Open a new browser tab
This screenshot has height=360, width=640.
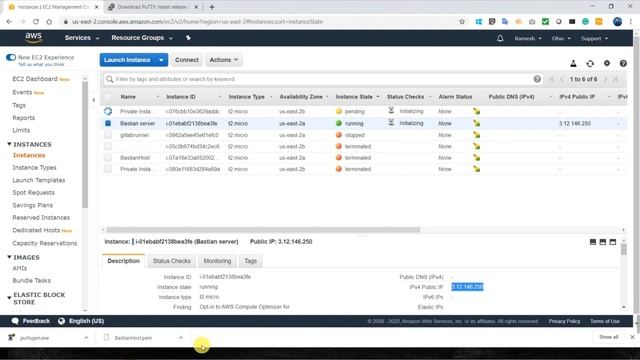point(212,7)
